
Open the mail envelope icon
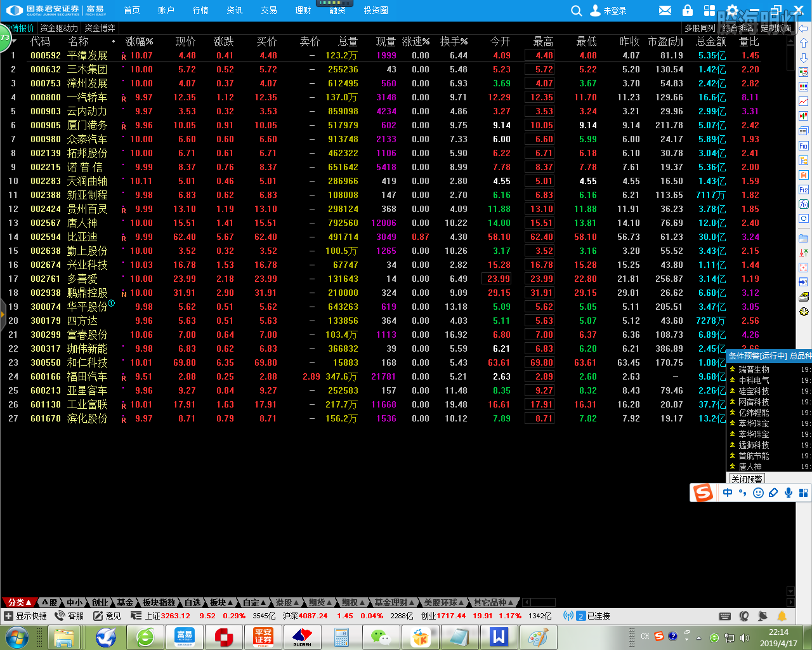point(665,11)
